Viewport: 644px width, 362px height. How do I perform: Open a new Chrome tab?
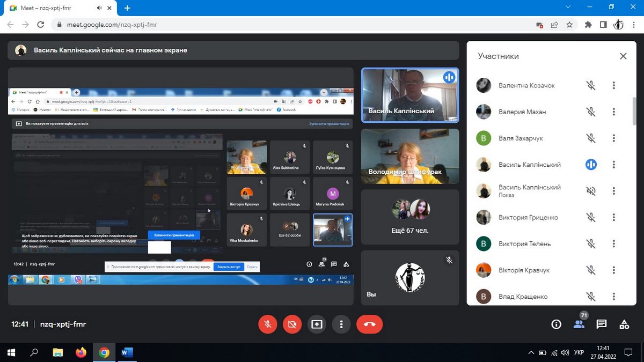(x=127, y=8)
